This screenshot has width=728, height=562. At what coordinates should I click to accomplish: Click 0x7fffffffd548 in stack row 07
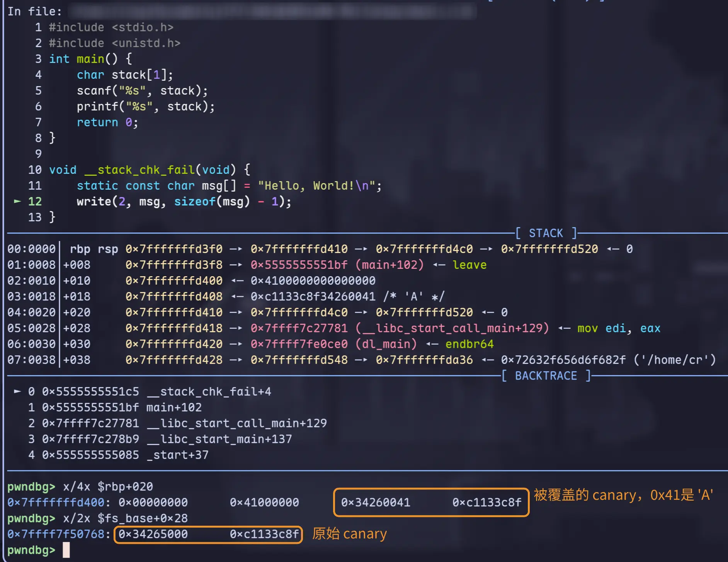(x=299, y=360)
